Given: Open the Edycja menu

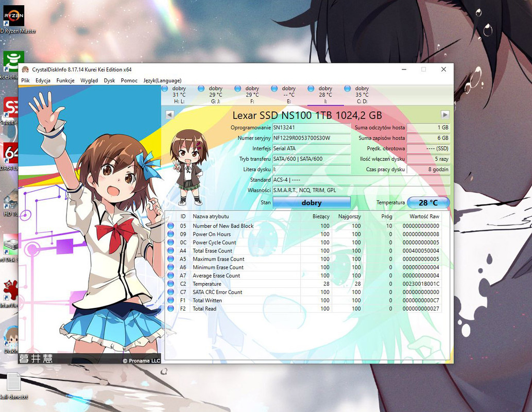Looking at the screenshot, I should coord(43,80).
